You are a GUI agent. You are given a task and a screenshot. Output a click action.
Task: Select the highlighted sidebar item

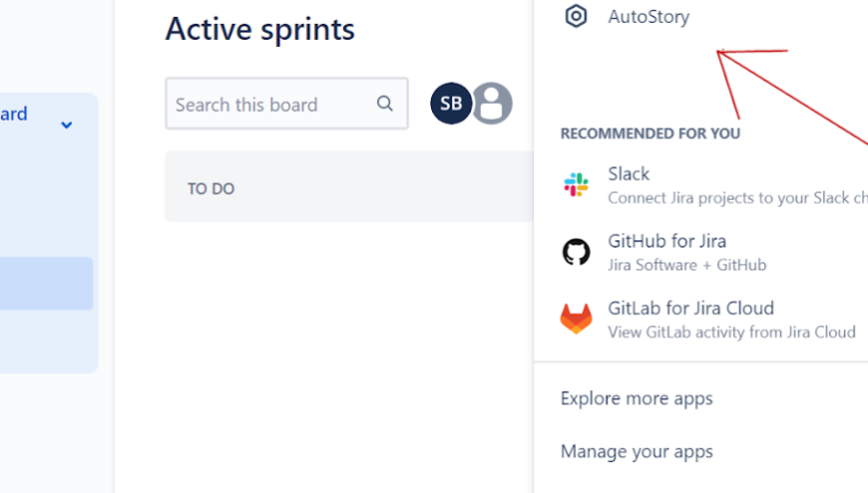[46, 283]
